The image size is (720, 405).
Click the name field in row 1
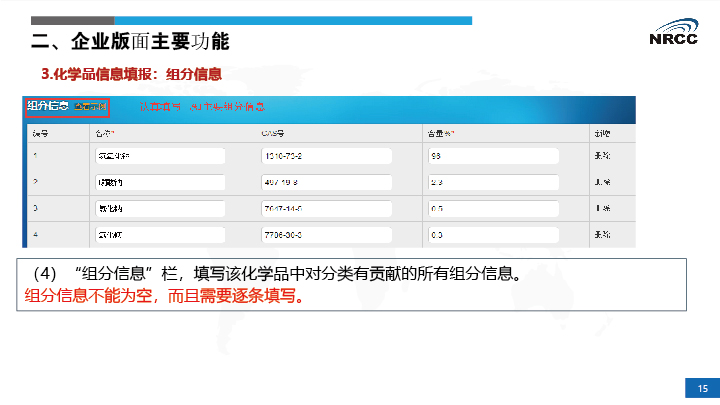coord(160,156)
